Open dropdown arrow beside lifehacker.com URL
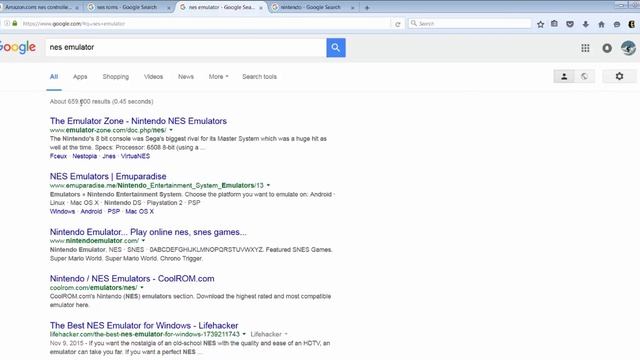640x360 pixels. pos(244,334)
